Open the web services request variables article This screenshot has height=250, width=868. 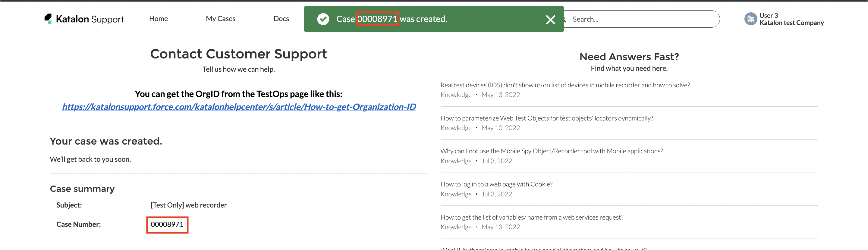531,217
